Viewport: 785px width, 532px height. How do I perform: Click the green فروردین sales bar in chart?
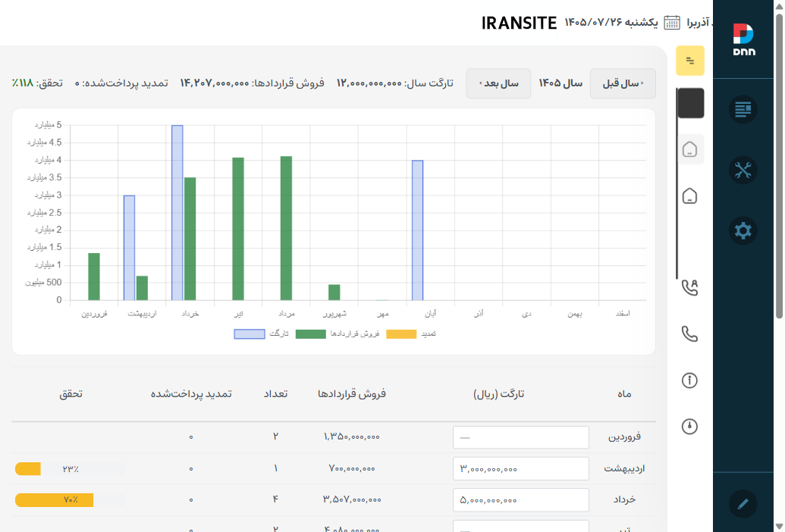click(94, 277)
